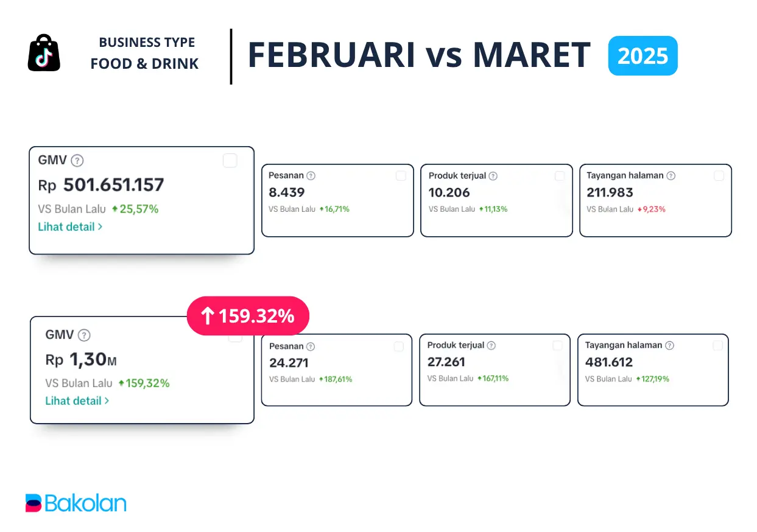The image size is (757, 532).
Task: Tick checkbox on Pesanan 8.439 card
Action: coord(401,176)
